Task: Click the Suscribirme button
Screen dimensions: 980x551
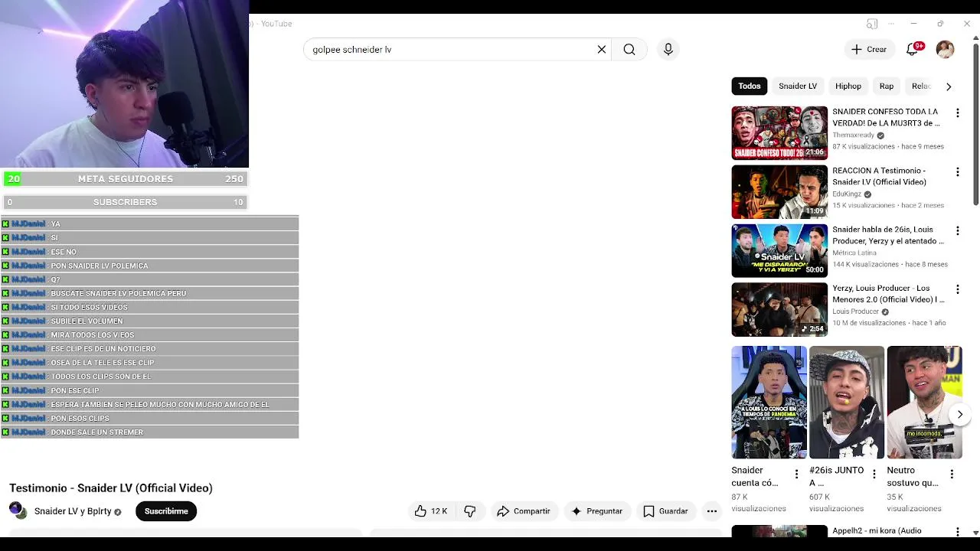Action: [x=166, y=511]
